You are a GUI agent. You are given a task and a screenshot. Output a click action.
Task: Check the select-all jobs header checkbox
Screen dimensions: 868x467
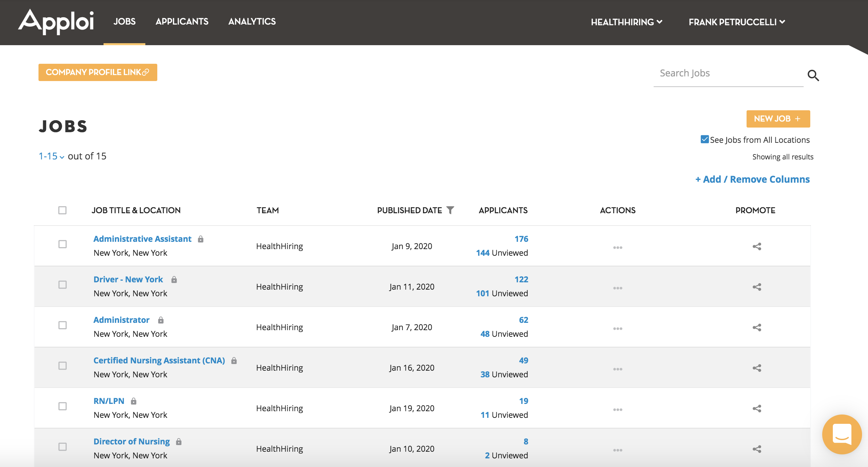[62, 210]
